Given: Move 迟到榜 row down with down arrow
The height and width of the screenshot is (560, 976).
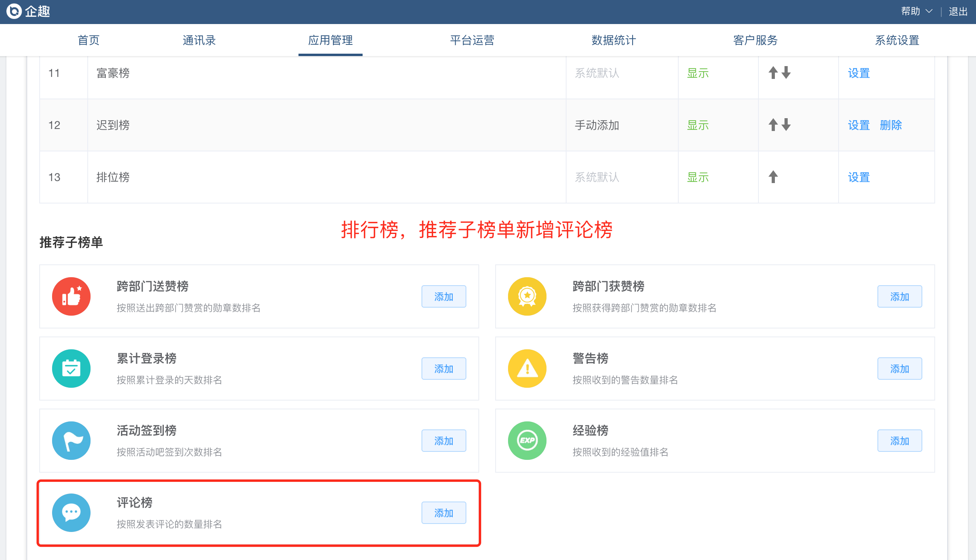Looking at the screenshot, I should (786, 125).
